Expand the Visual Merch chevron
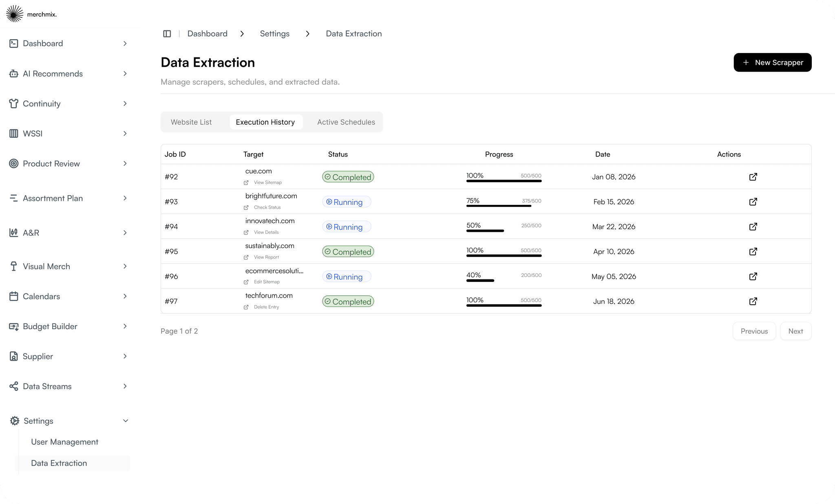The height and width of the screenshot is (504, 835). pos(125,266)
